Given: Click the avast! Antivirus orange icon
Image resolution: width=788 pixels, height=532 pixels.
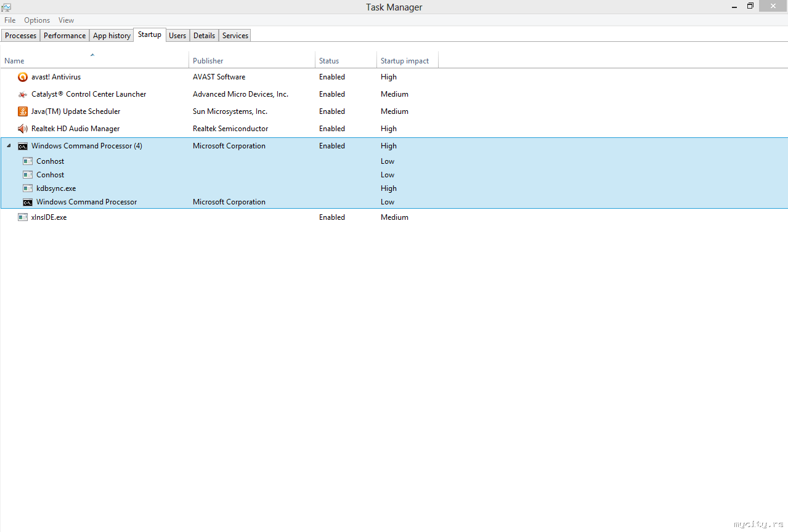Looking at the screenshot, I should pos(23,77).
